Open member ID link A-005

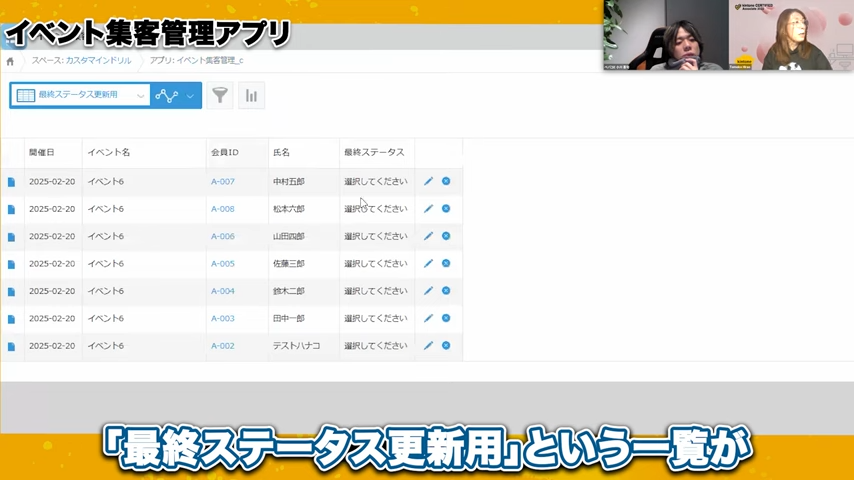click(x=223, y=264)
